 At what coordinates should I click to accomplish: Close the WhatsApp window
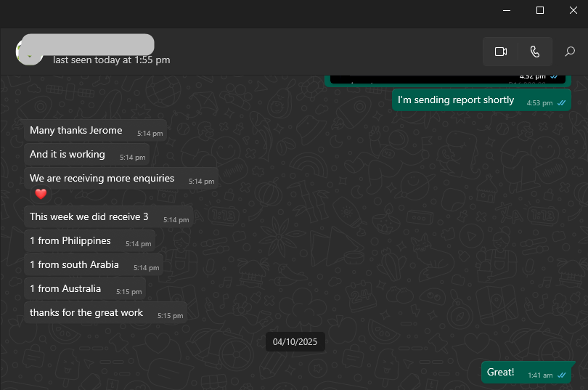(x=573, y=10)
